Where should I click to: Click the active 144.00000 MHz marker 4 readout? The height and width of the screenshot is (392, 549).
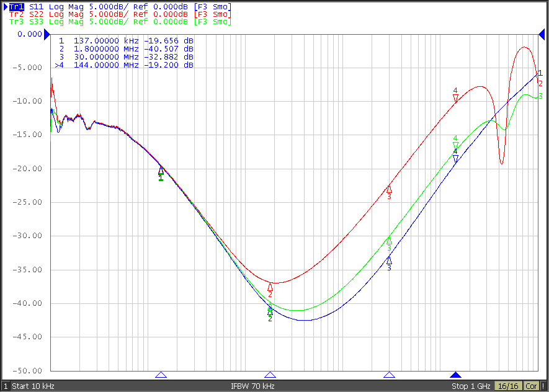pyautogui.click(x=124, y=65)
